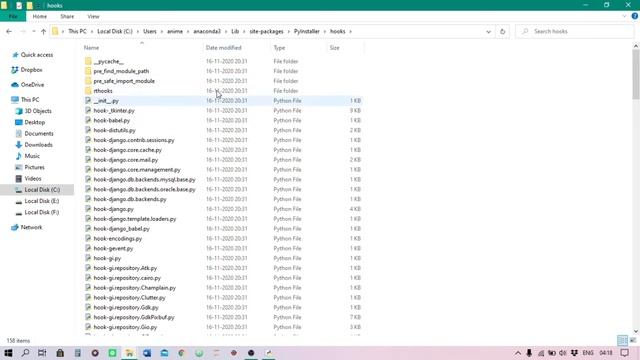
Task: Open Explorer help icon
Action: point(635,16)
